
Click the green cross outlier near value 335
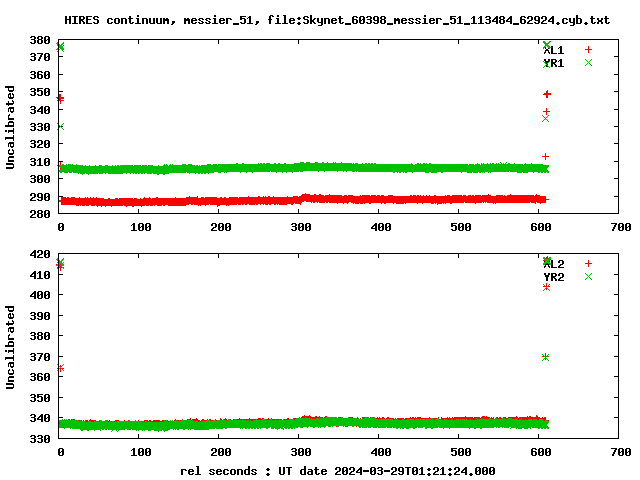click(545, 118)
